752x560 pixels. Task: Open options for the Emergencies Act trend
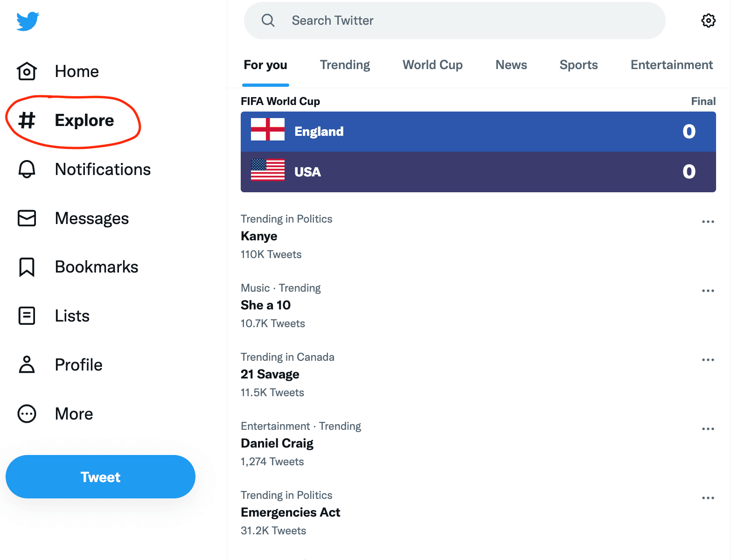pyautogui.click(x=708, y=497)
